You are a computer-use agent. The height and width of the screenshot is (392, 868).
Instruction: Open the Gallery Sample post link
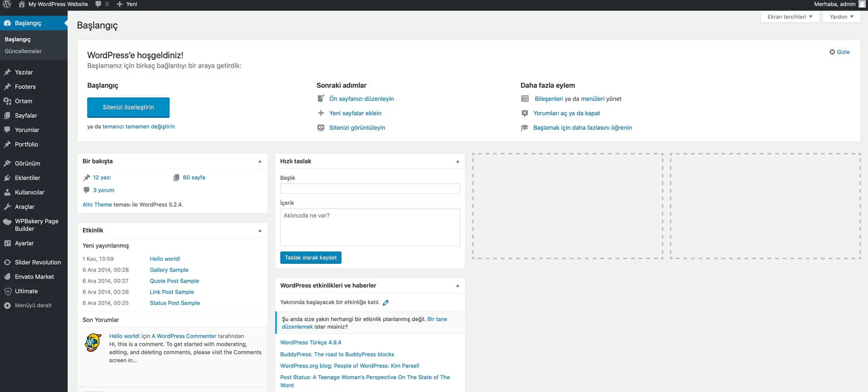169,270
